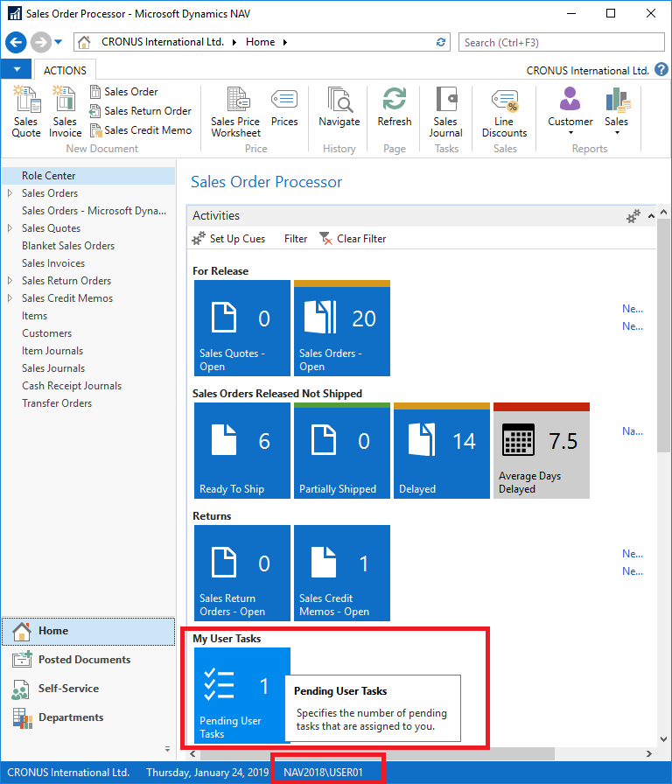Select Self-Service navigation button
Screen dimensions: 672x784
88,689
